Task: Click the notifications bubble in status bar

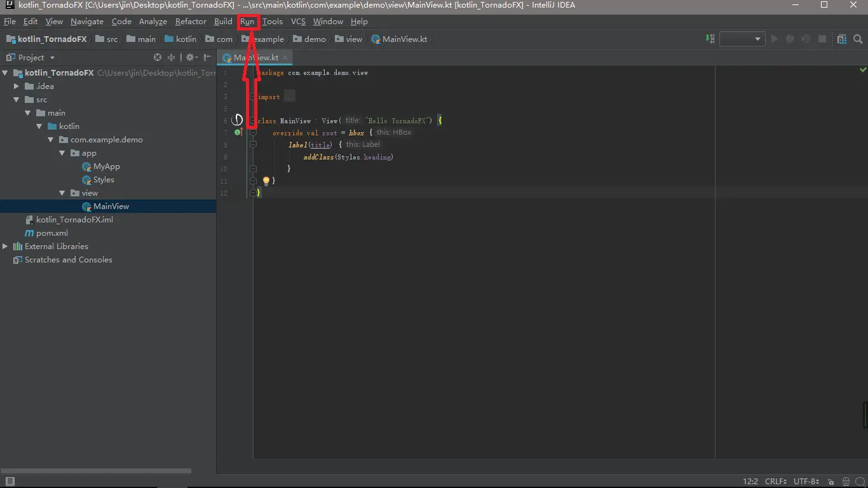Action: click(860, 482)
